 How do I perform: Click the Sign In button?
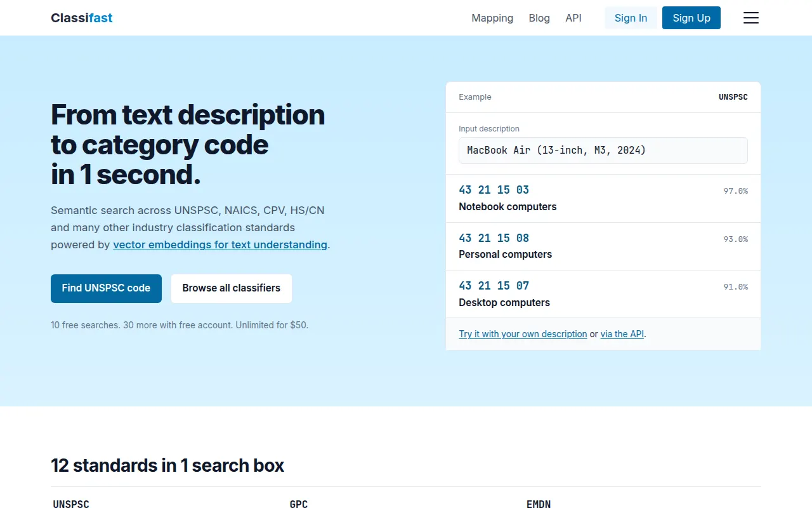(631, 18)
